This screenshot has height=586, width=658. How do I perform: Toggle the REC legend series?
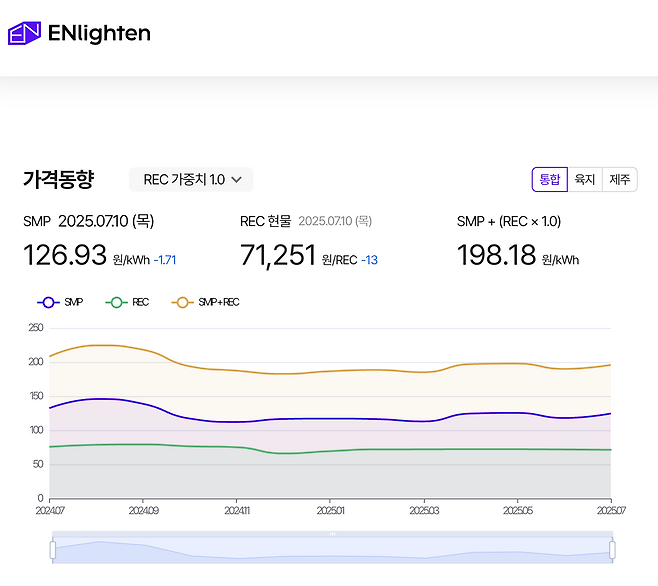pos(127,302)
